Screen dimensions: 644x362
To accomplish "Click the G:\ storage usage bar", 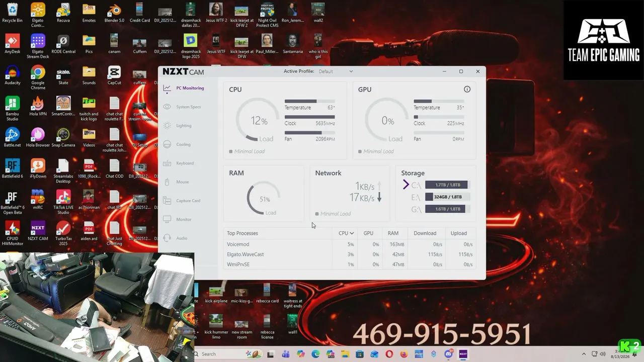I will 448,209.
